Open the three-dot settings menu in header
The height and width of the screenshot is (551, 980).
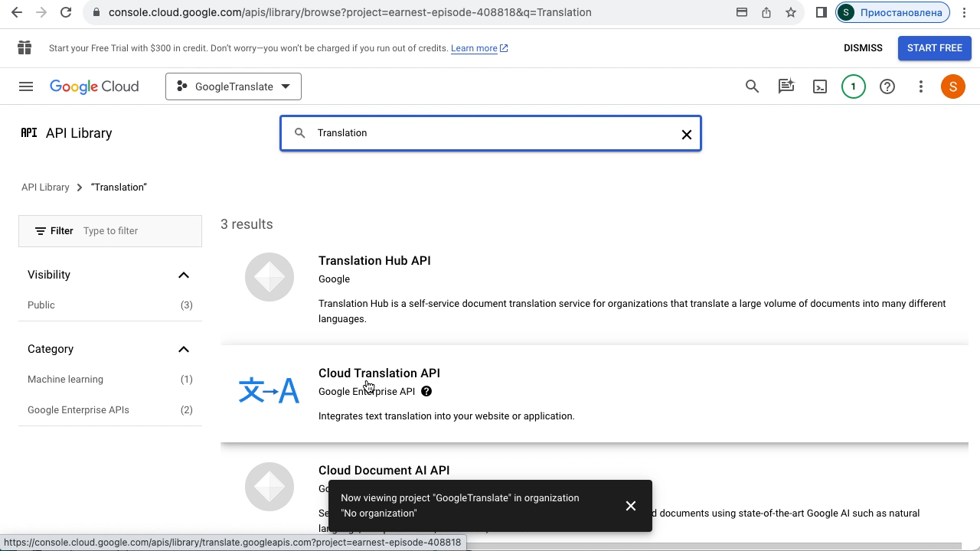(x=921, y=86)
